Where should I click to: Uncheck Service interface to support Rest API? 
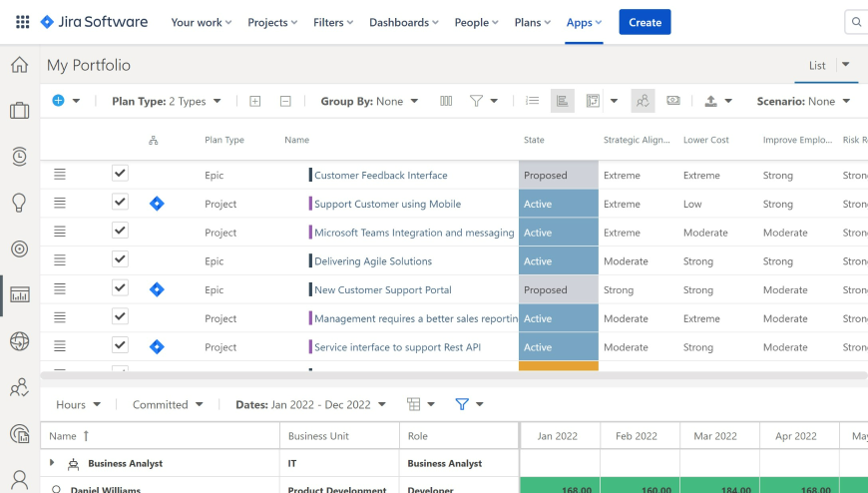pos(120,345)
